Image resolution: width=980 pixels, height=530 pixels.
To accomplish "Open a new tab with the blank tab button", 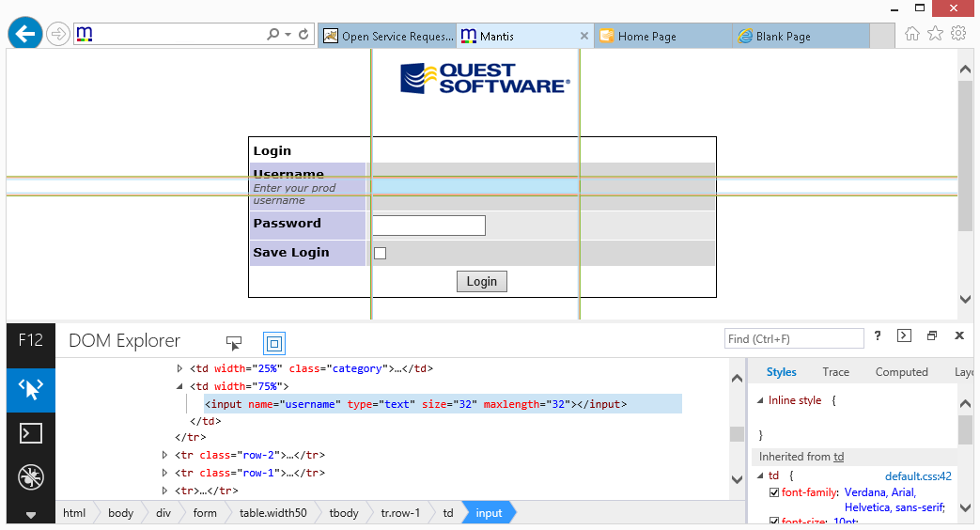I will [882, 37].
